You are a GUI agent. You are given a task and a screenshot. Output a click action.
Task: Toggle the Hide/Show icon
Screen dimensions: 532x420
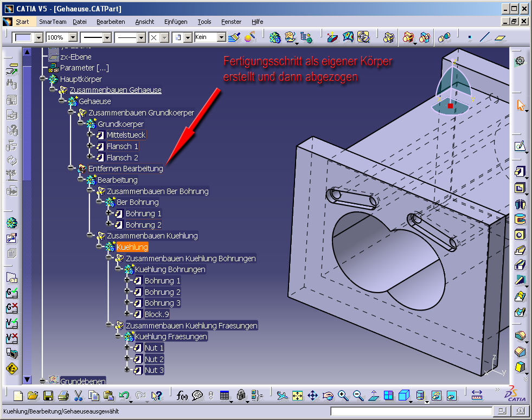(x=437, y=396)
